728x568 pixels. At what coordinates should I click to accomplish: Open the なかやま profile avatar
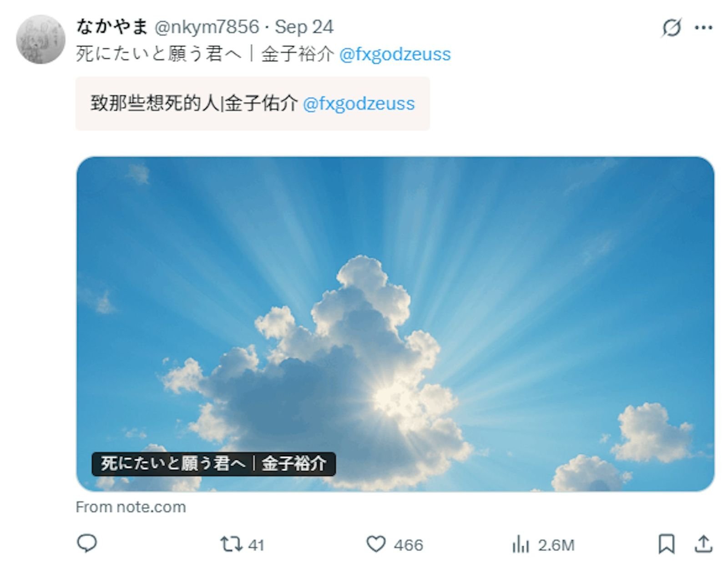click(41, 40)
